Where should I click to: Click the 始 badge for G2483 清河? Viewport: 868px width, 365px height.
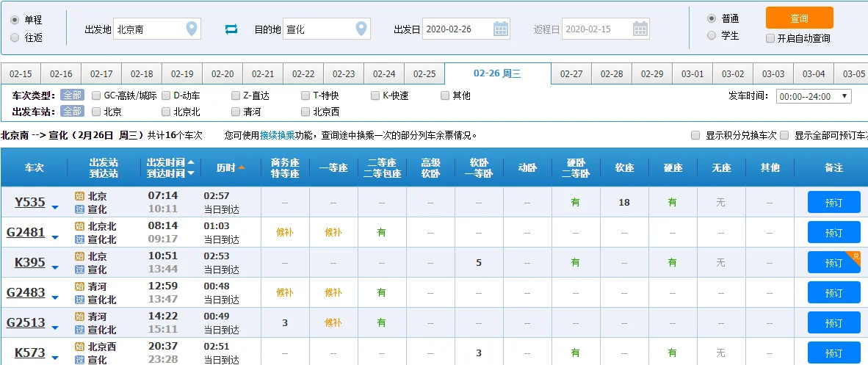(80, 286)
